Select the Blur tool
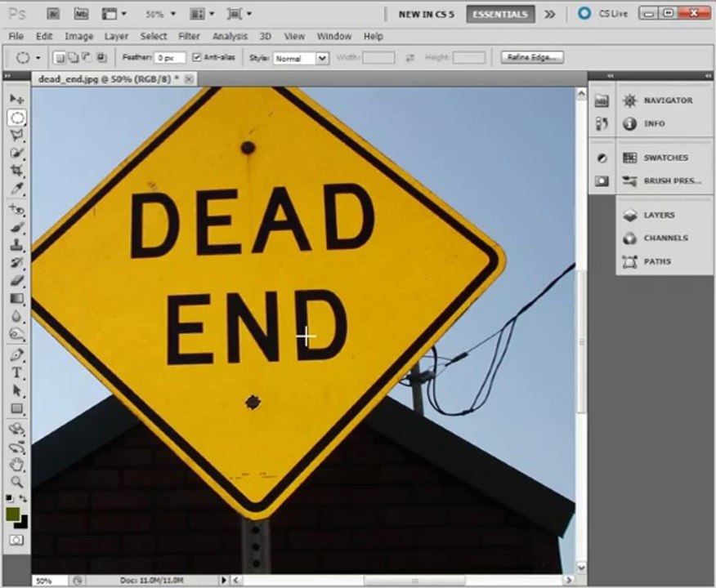This screenshot has height=588, width=716. point(17,316)
